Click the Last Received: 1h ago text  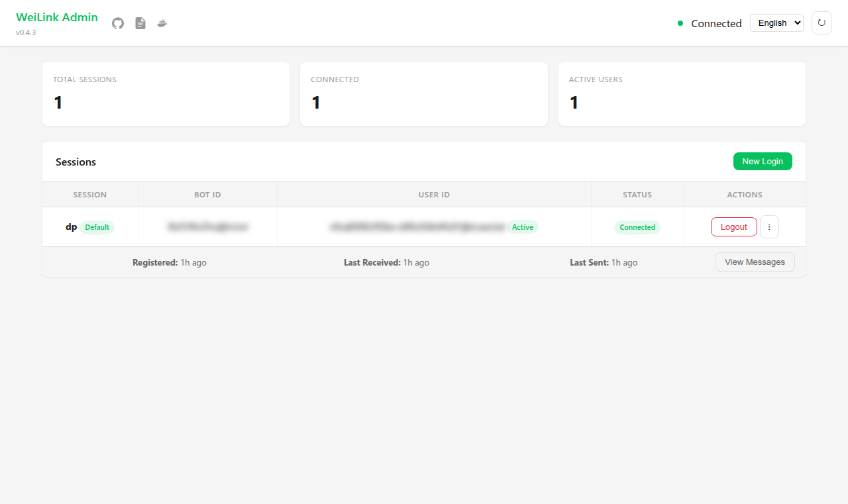pyautogui.click(x=386, y=263)
